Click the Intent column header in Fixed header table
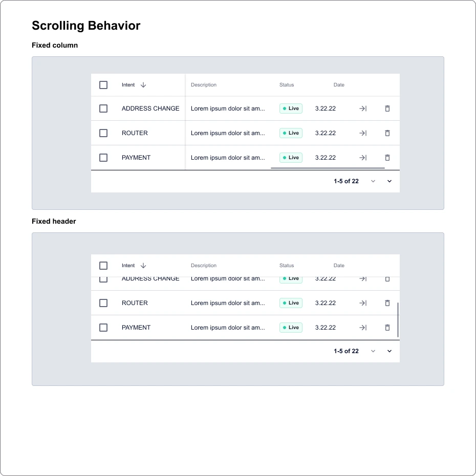This screenshot has height=476, width=476. tap(128, 266)
